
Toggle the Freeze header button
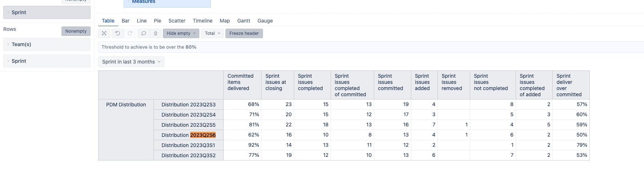pyautogui.click(x=244, y=33)
